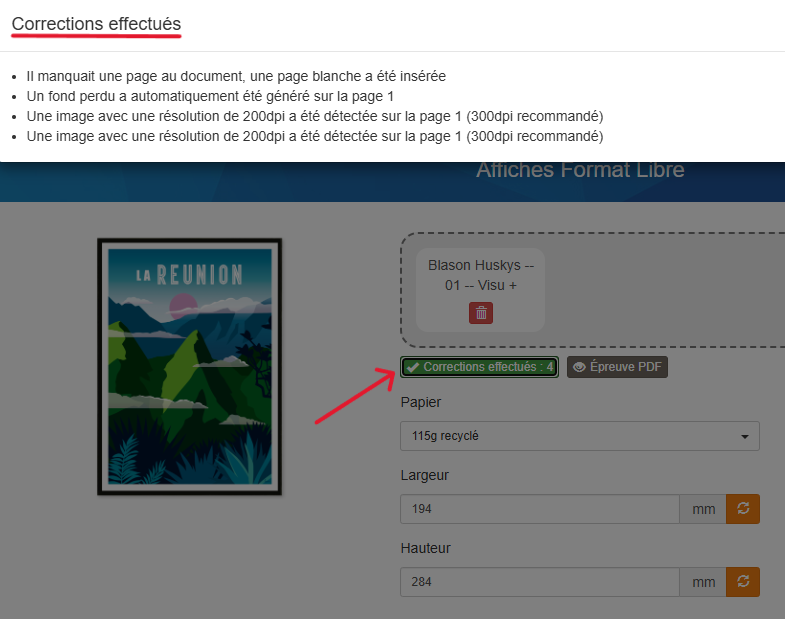Click the Blason Huskys -- 01 -- Visu + file name
Image resolution: width=785 pixels, height=619 pixels.
click(x=481, y=275)
